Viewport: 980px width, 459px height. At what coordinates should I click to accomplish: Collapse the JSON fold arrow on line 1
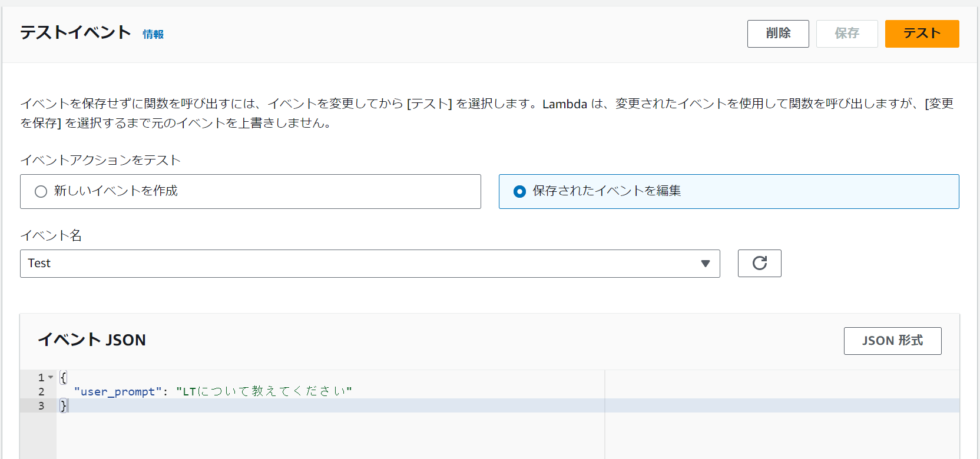(x=51, y=377)
